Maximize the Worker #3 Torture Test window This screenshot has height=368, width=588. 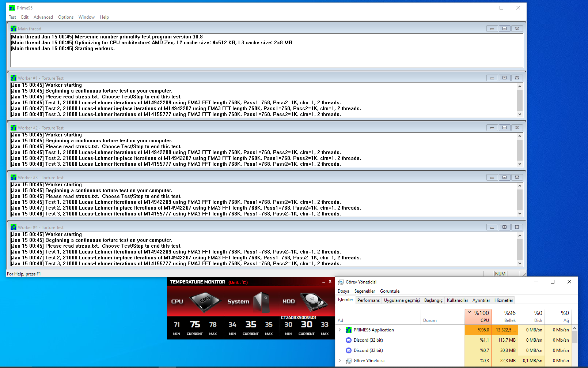[x=504, y=177]
